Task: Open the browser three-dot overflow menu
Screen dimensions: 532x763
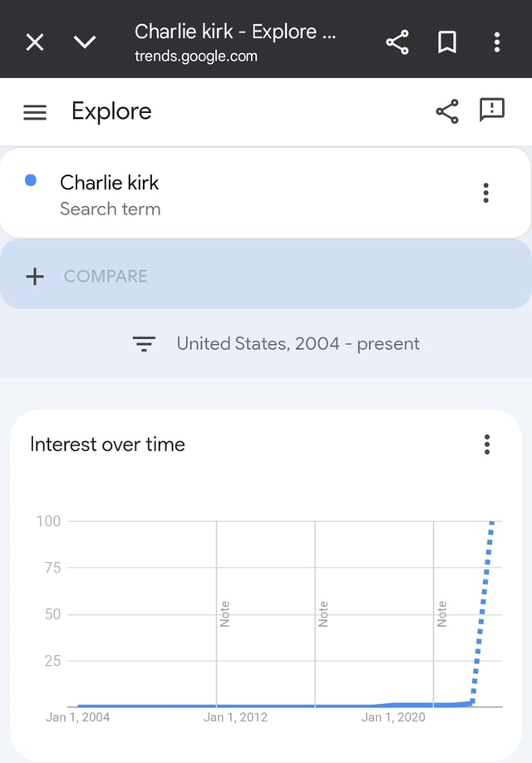Action: click(497, 40)
